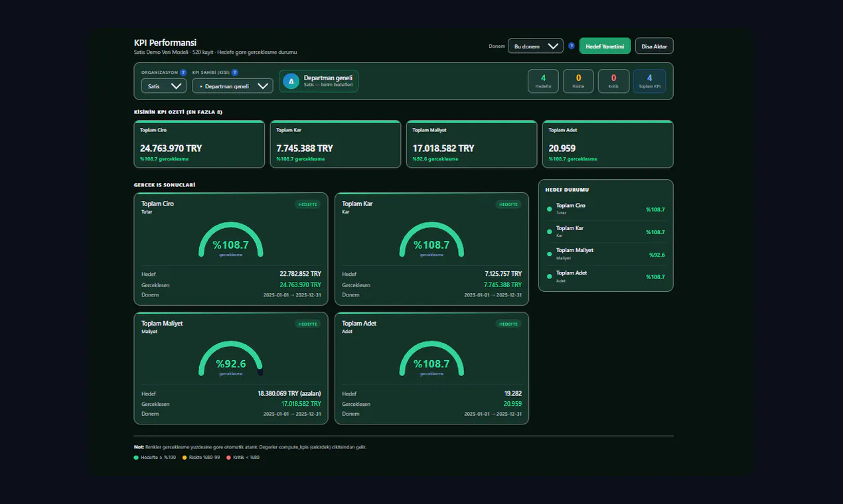Screen dimensions: 843x504
Task: Open the Donem 'Bu donem' dropdown
Action: click(535, 46)
